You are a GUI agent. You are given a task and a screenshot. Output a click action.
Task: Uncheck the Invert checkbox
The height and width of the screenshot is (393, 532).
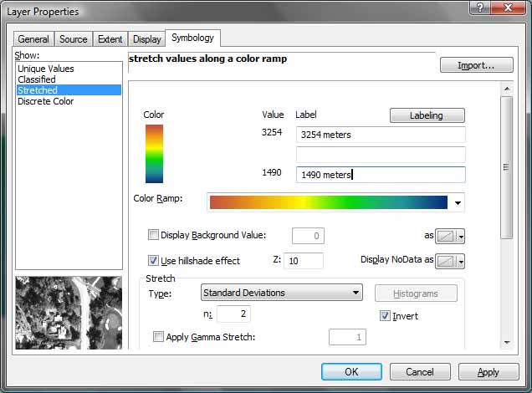(x=385, y=316)
